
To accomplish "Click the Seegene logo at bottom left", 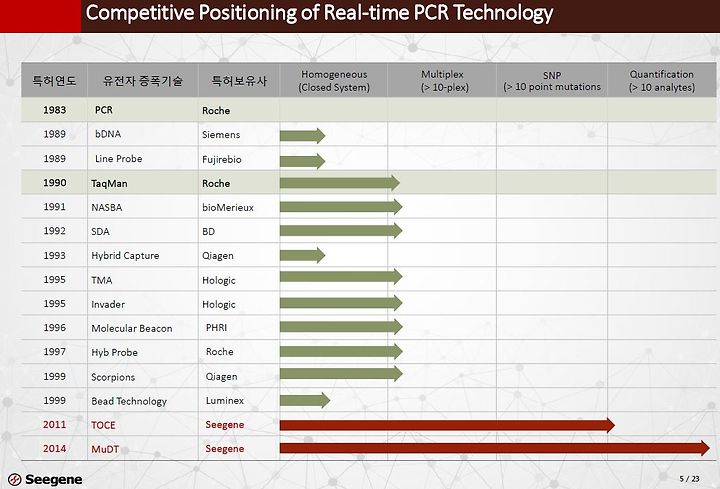I will point(45,479).
